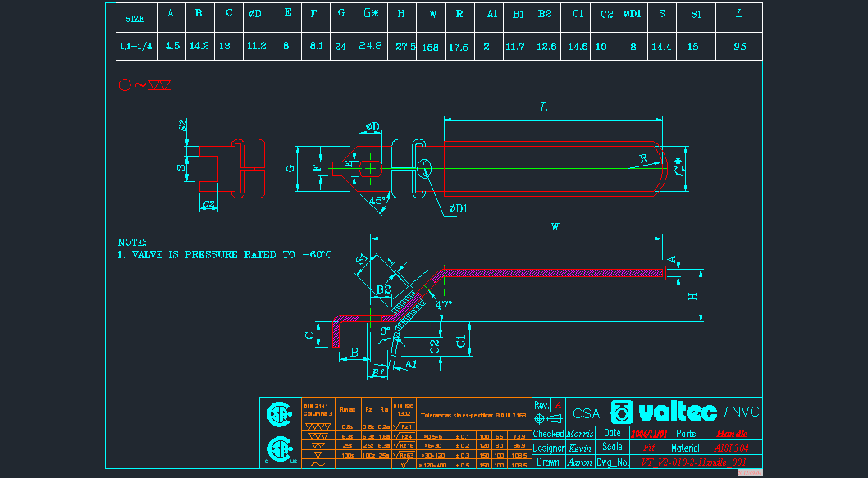Image resolution: width=868 pixels, height=478 pixels.
Task: Click the red double-triangle roughness symbol
Action: [159, 84]
